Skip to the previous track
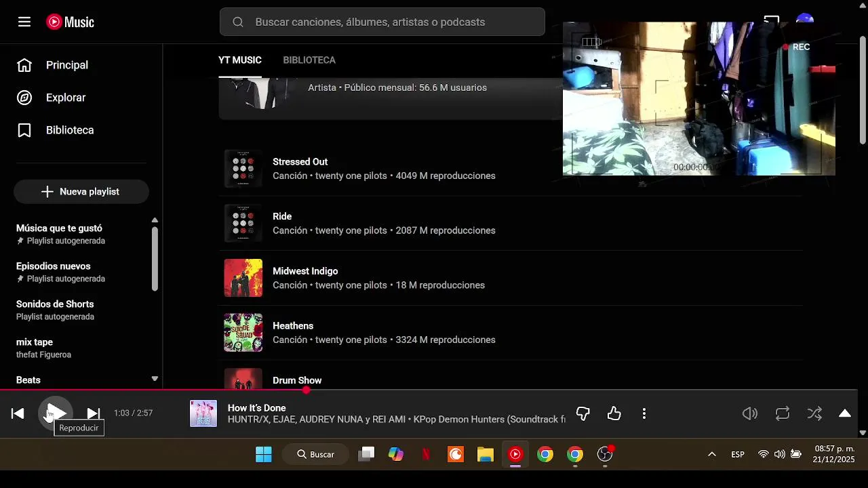This screenshot has height=488, width=868. tap(18, 413)
